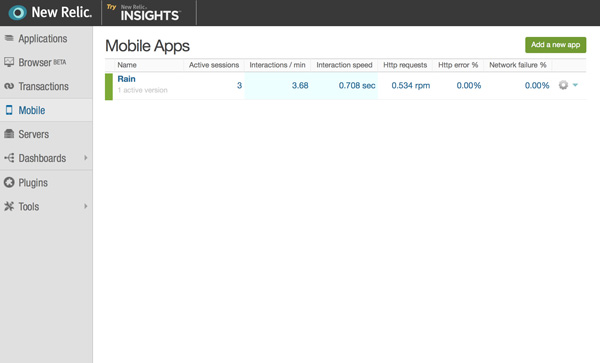The image size is (600, 363).
Task: Open the Tools menu item
Action: point(46,206)
